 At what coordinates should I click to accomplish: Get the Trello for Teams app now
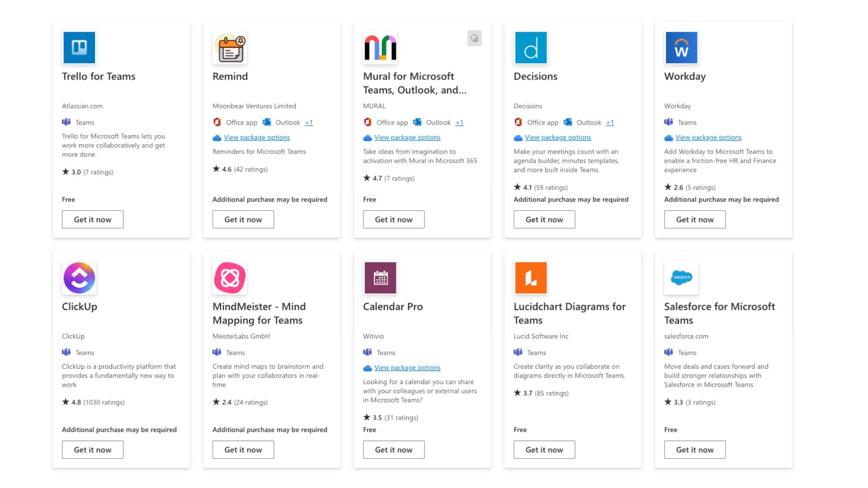pos(93,220)
